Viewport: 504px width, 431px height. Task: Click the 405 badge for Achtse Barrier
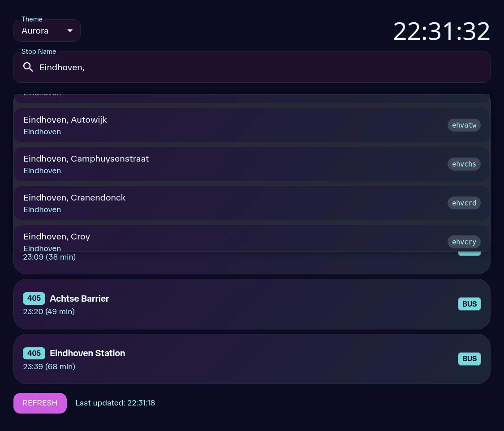coord(34,299)
